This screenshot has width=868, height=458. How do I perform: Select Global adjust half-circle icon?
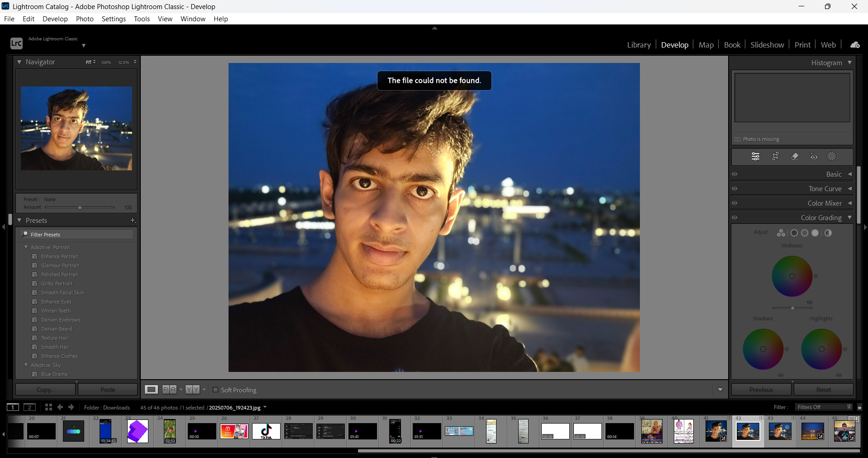828,233
